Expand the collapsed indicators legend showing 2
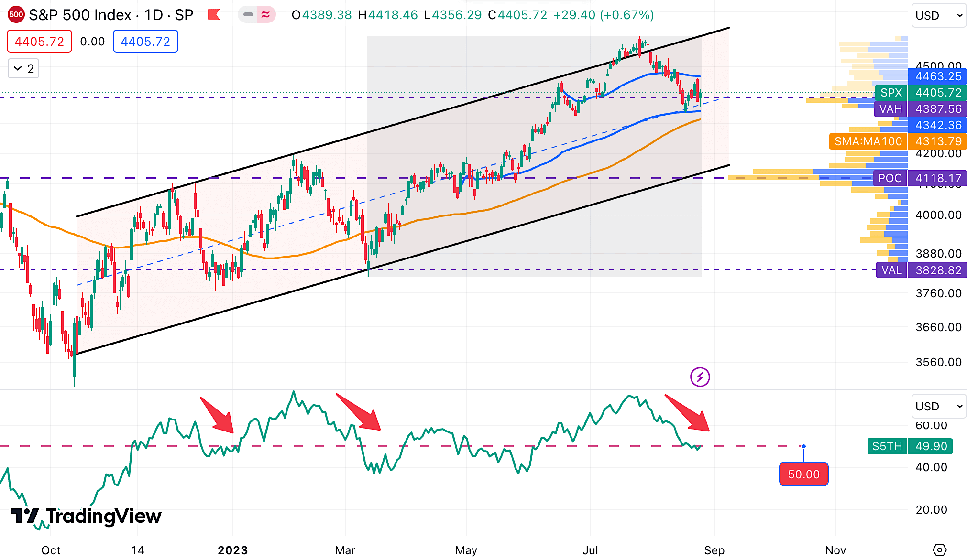Viewport: 967px width, 560px height. click(23, 69)
